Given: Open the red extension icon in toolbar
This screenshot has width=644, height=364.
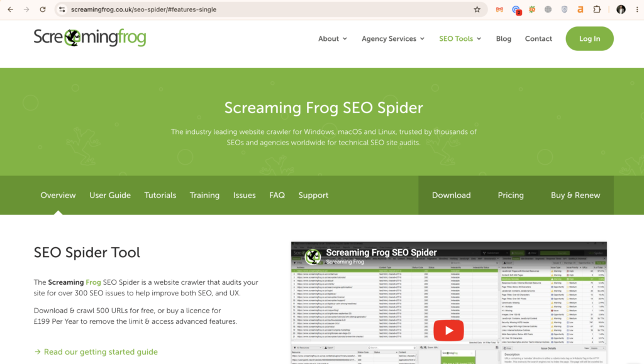Looking at the screenshot, I should (x=499, y=9).
